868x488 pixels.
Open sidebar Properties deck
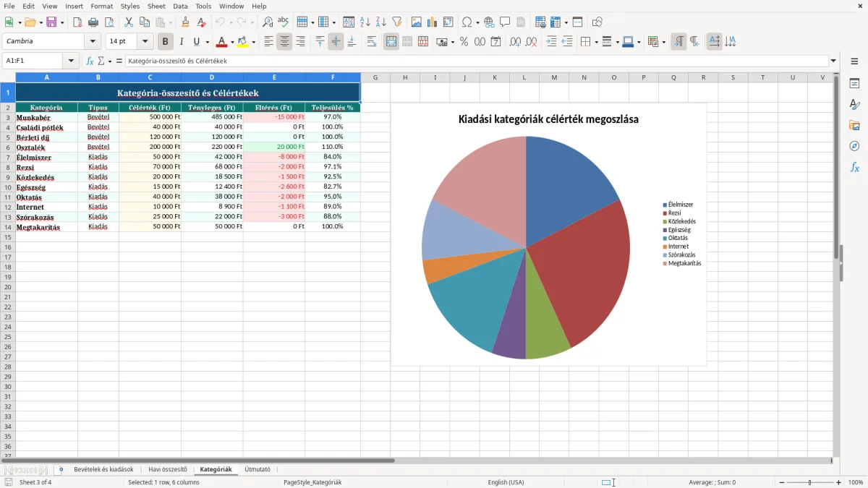[854, 83]
